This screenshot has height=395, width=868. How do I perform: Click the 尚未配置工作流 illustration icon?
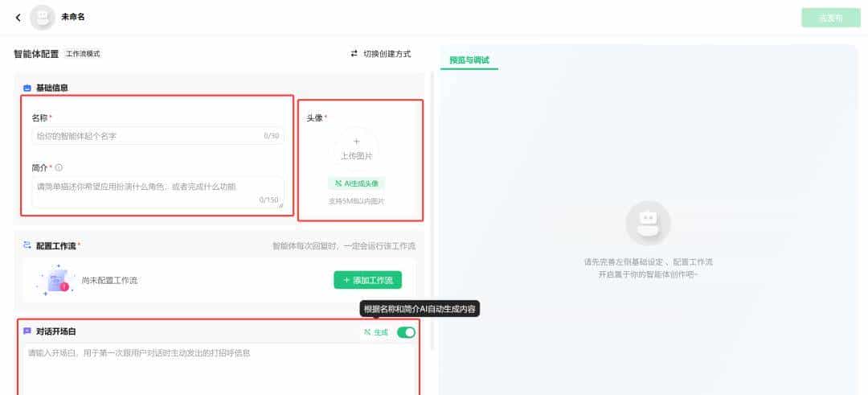55,280
